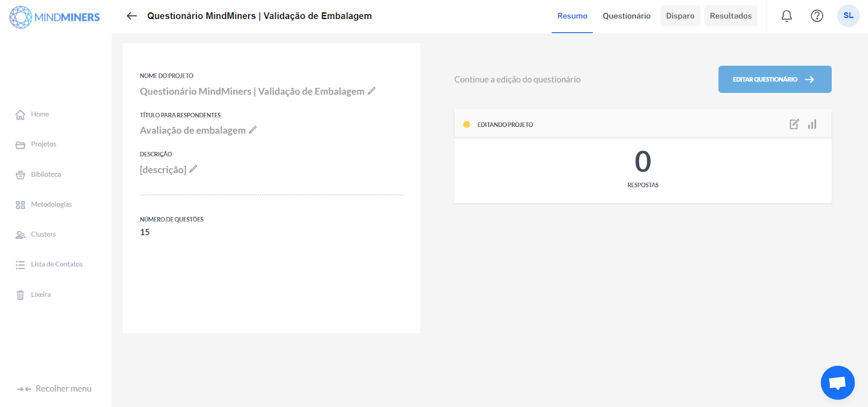This screenshot has width=868, height=407.
Task: Switch to the Resumo tab
Action: click(572, 16)
